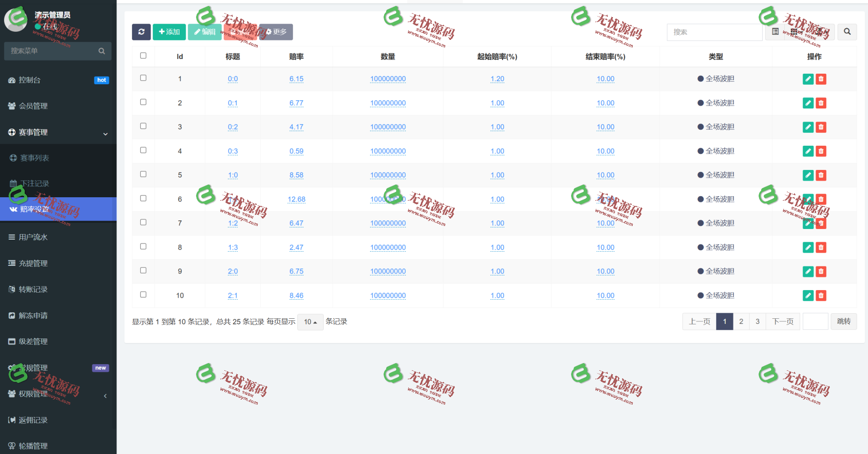Click the 添加 (add) button
Image resolution: width=868 pixels, height=454 pixels.
click(169, 32)
